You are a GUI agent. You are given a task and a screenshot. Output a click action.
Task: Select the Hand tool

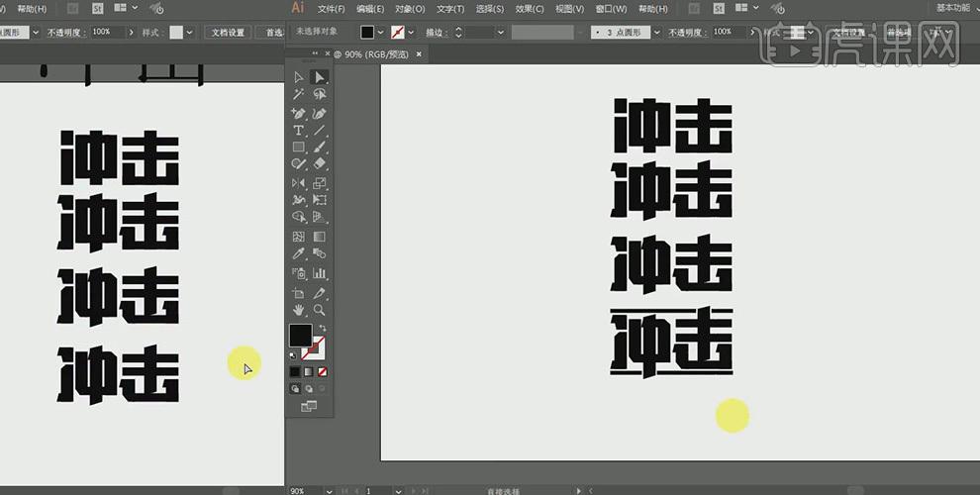click(x=299, y=310)
